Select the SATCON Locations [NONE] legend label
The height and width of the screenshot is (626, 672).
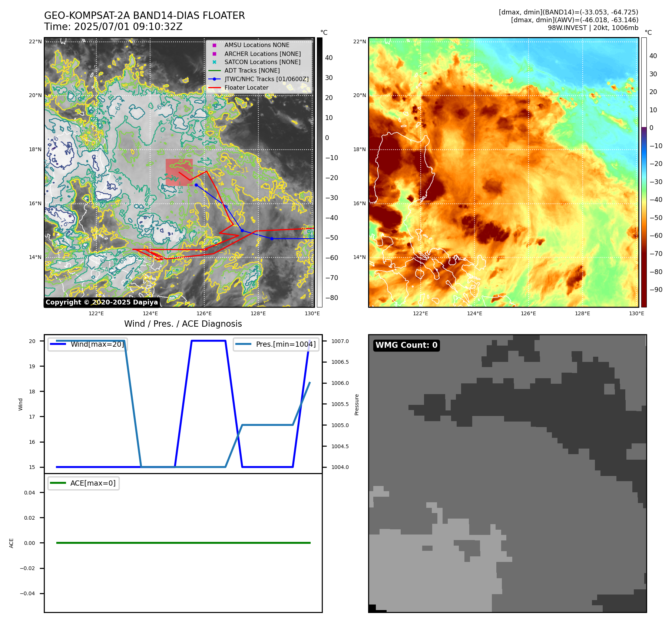[262, 62]
